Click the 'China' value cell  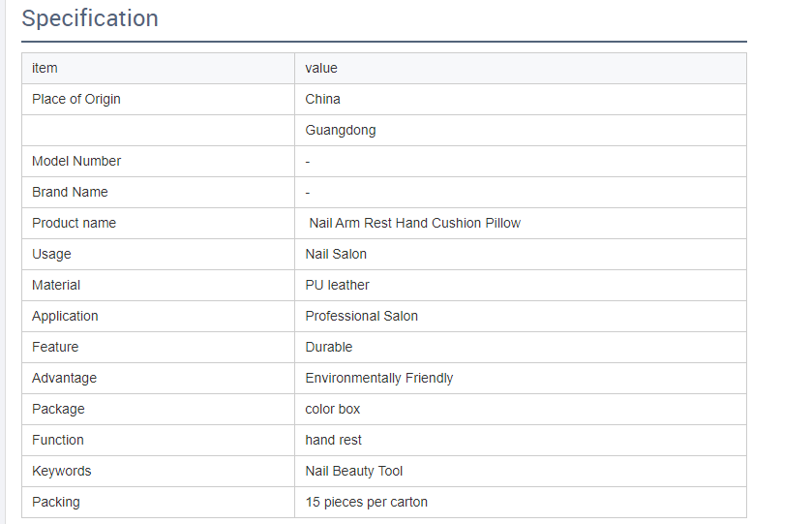click(x=521, y=100)
